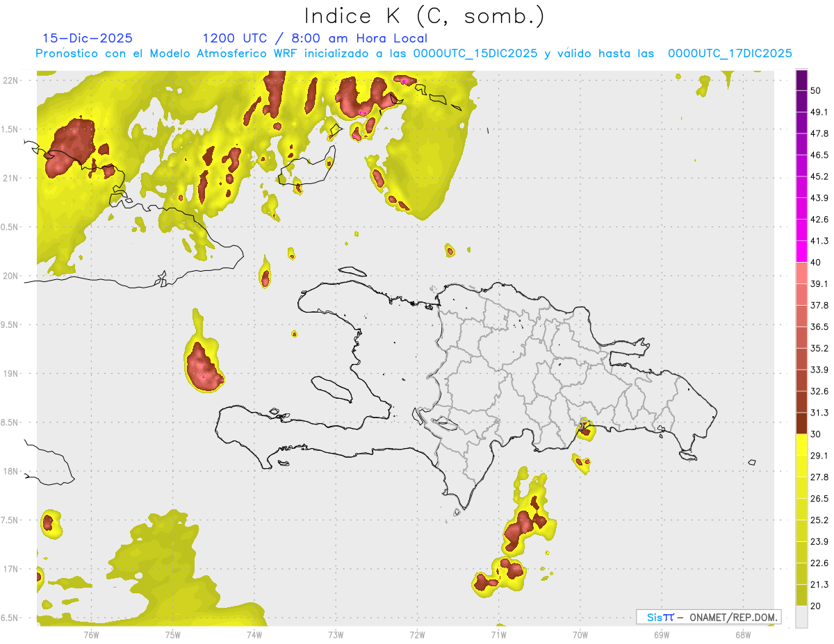Click the '20N' latitude label
Viewport: 834px width, 644px height.
[10, 276]
